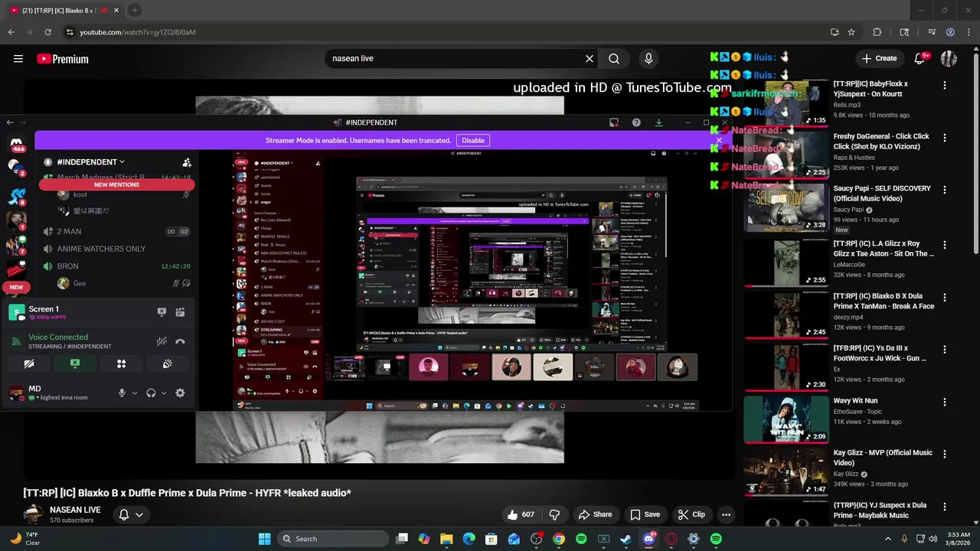The image size is (980, 551).
Task: Open OBS Studio from the taskbar
Action: (536, 539)
